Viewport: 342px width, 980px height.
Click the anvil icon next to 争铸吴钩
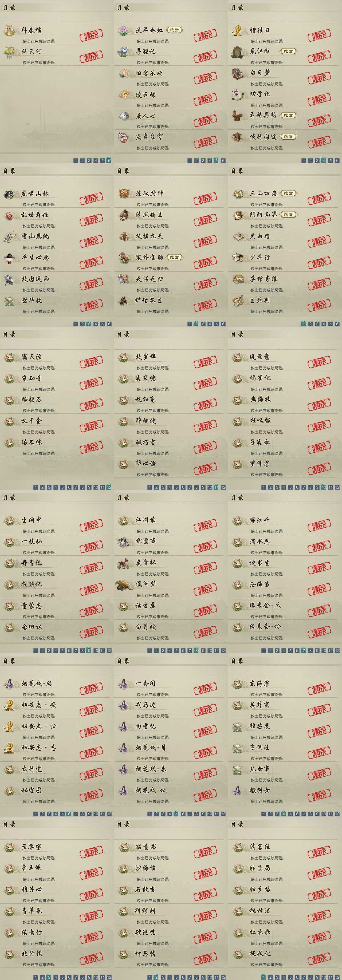[237, 116]
